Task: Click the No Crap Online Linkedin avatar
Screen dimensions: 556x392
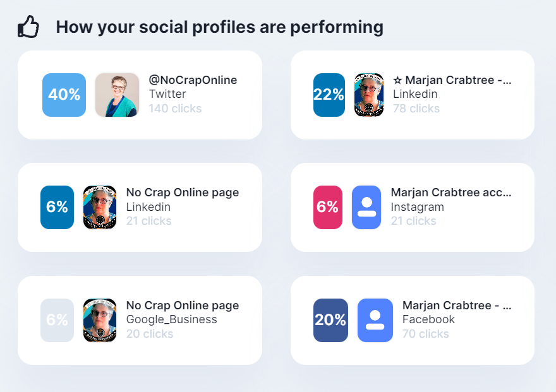Action: point(100,207)
